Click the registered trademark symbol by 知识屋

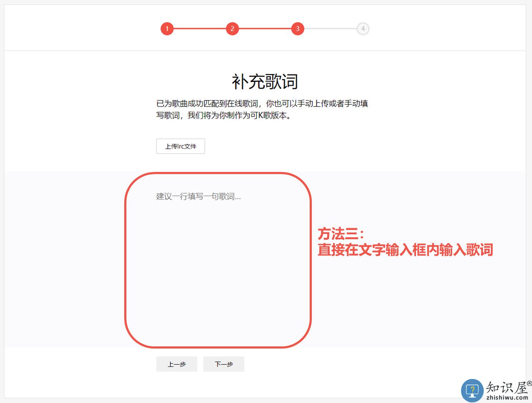point(529,383)
